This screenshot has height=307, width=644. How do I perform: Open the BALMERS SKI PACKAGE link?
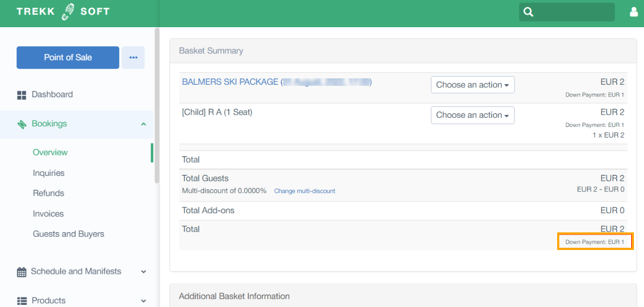230,82
